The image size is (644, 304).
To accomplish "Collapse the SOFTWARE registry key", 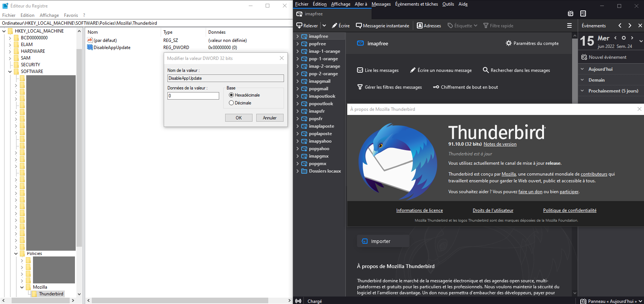I will 10,72.
